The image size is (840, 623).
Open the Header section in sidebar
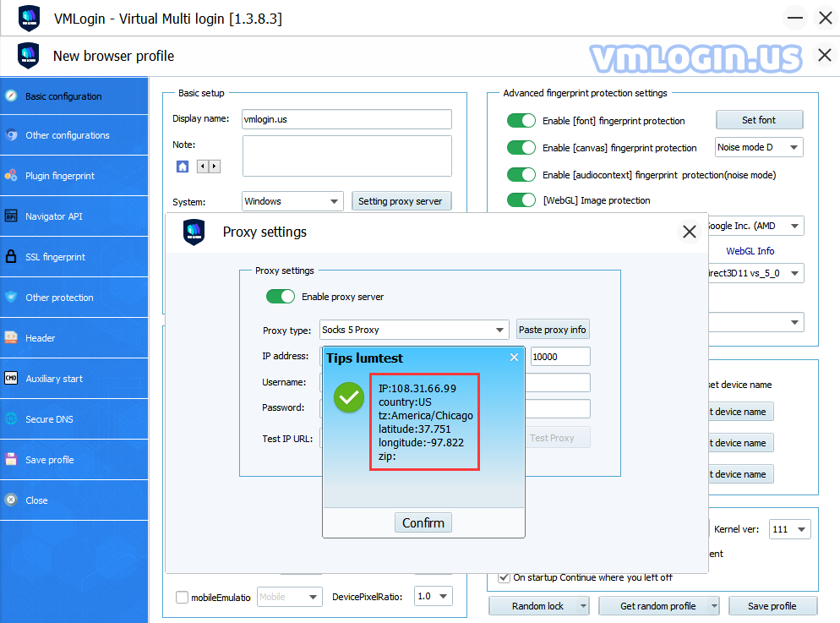pos(41,338)
